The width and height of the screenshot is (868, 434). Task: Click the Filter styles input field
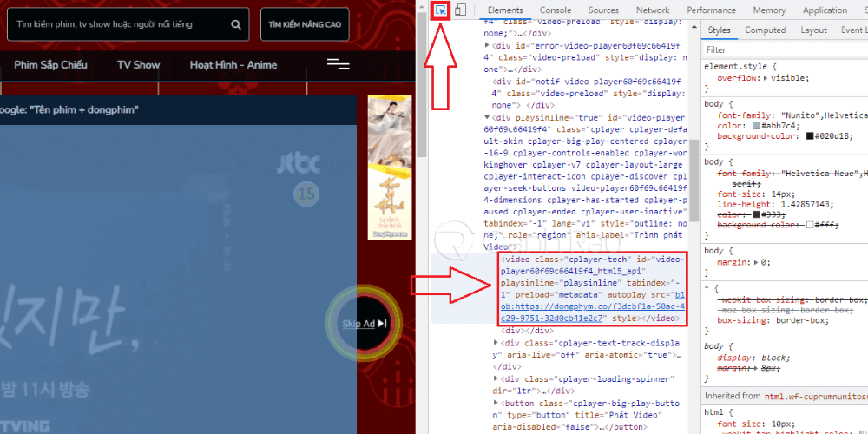click(785, 49)
